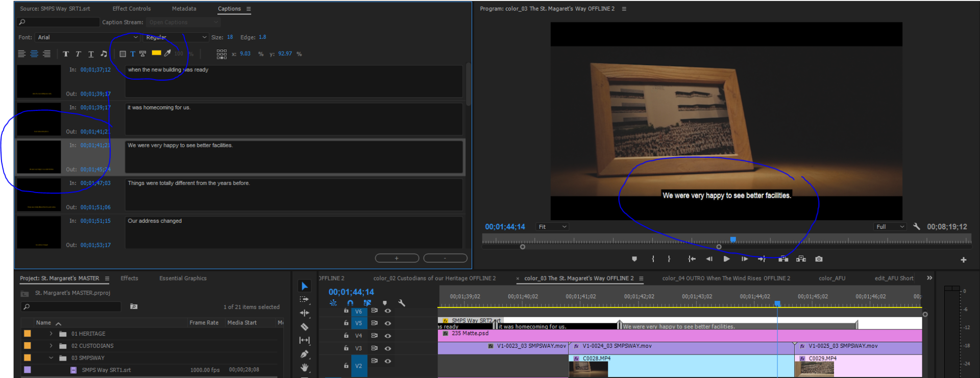Toggle visibility eye for track V5

387,323
